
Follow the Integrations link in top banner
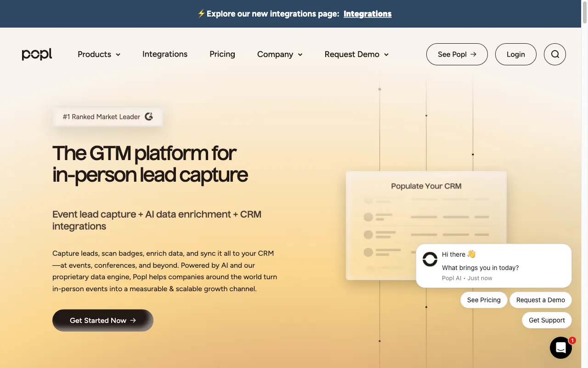point(367,14)
